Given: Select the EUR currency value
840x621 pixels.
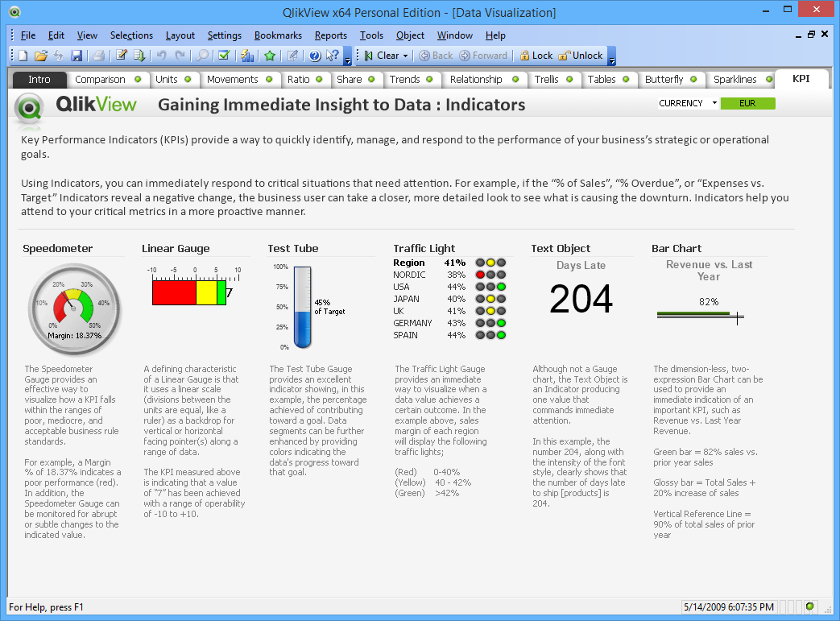Looking at the screenshot, I should (x=747, y=103).
